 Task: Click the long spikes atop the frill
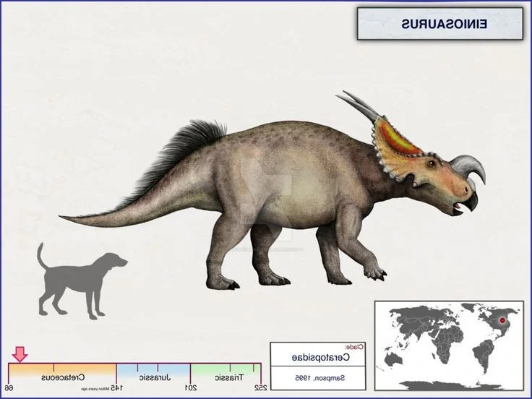coord(359,105)
